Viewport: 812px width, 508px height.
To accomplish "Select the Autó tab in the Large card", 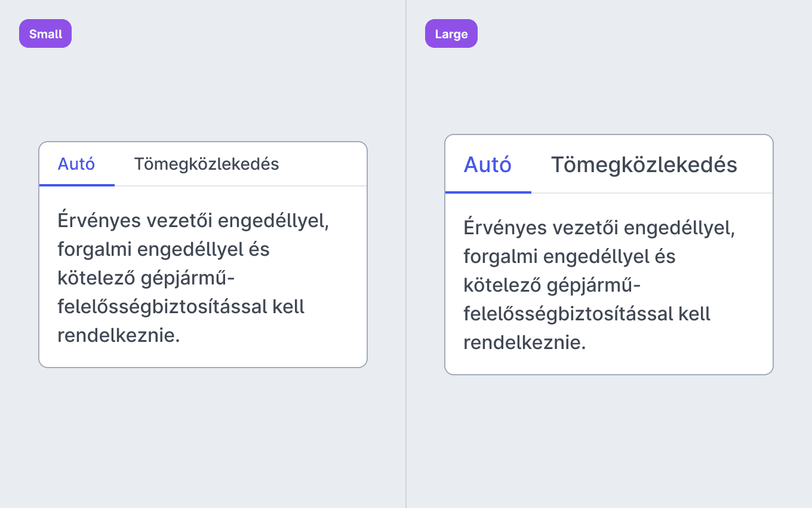I will [x=488, y=164].
